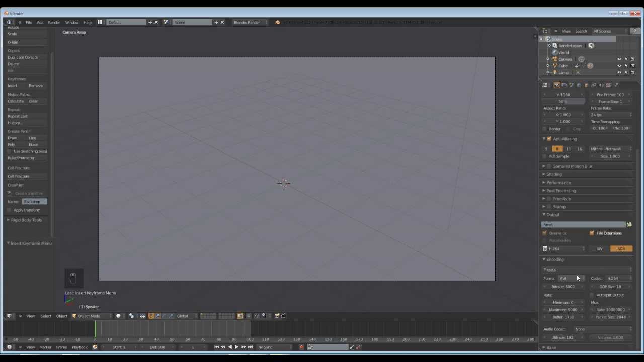Enable the Border checkbox
The height and width of the screenshot is (362, 644).
pyautogui.click(x=545, y=129)
